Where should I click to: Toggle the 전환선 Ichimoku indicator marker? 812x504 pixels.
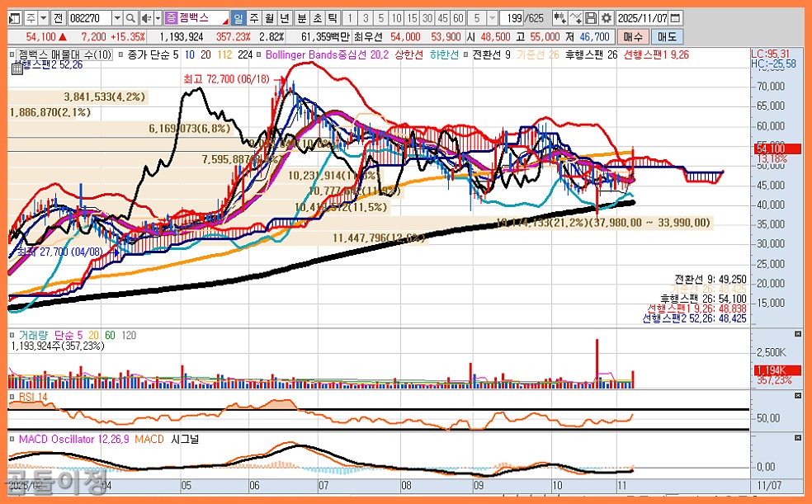(466, 54)
